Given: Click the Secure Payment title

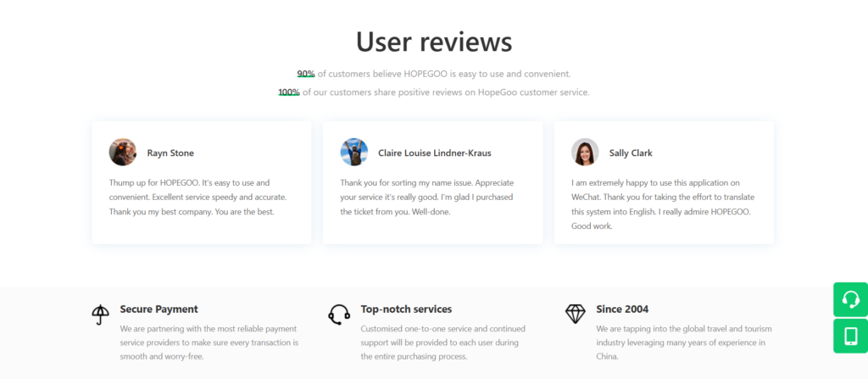Looking at the screenshot, I should point(159,309).
